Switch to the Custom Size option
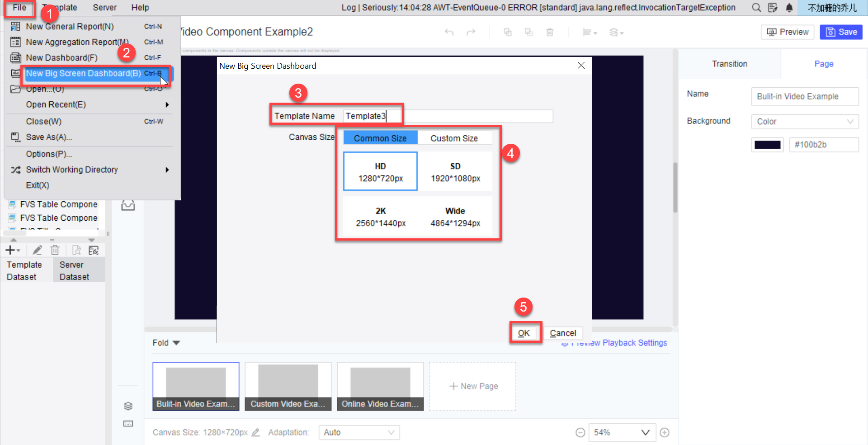Image resolution: width=868 pixels, height=445 pixels. click(454, 138)
